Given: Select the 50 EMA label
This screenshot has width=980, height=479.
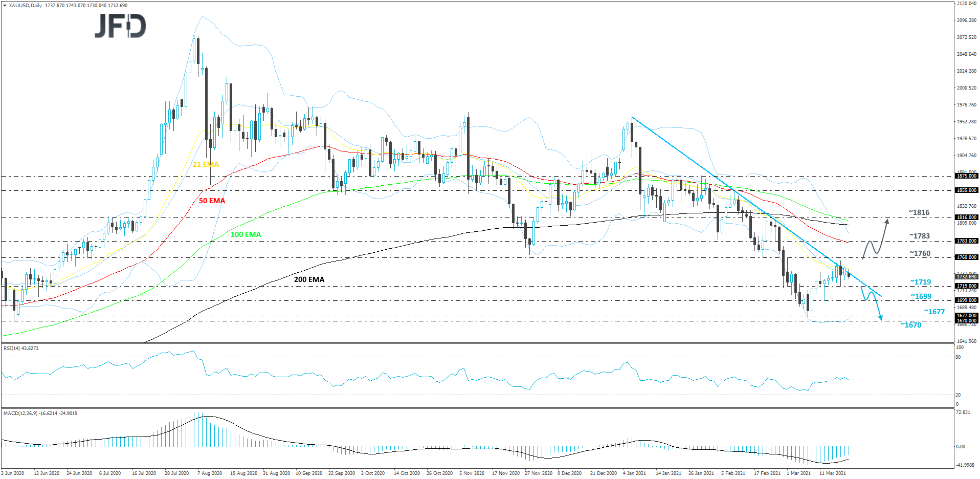Looking at the screenshot, I should pyautogui.click(x=212, y=201).
